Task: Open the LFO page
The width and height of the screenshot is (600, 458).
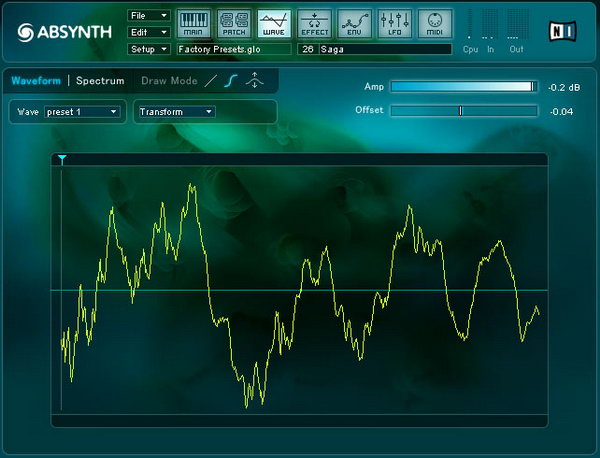Action: pyautogui.click(x=395, y=24)
